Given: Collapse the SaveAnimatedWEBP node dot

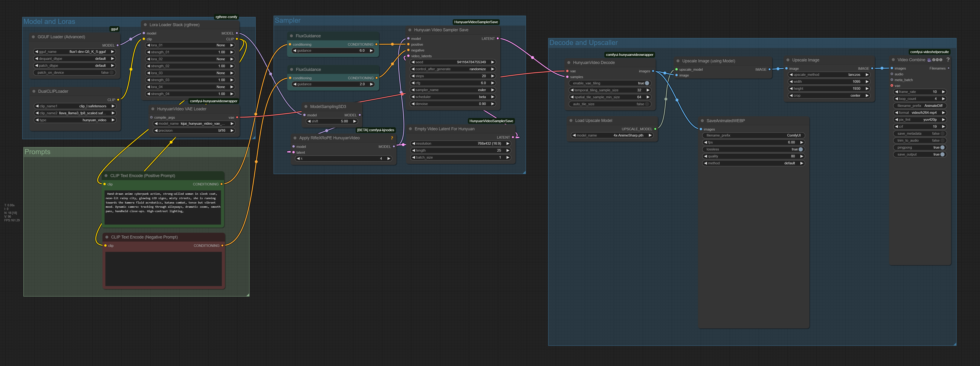Looking at the screenshot, I should pos(702,121).
